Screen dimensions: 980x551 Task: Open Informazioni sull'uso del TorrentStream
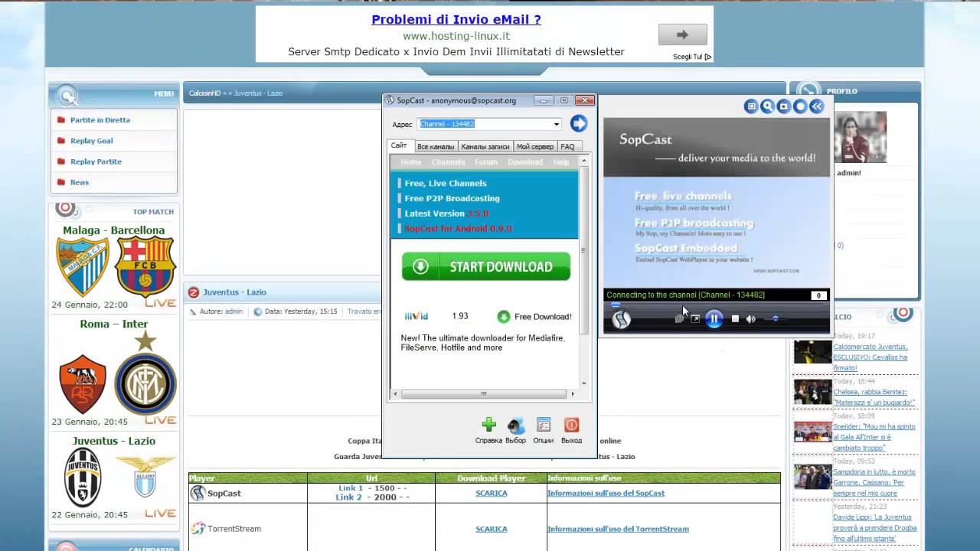[618, 529]
